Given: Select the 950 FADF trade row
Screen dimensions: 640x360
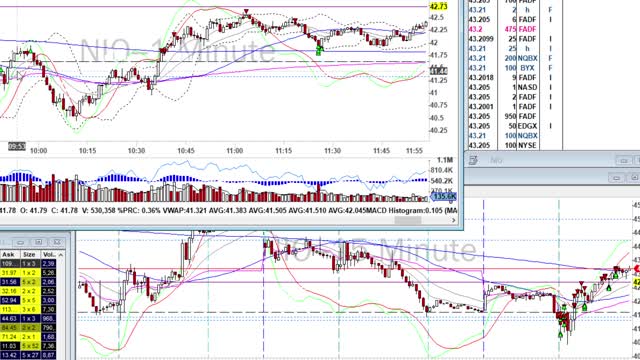Looking at the screenshot, I should (515, 116).
